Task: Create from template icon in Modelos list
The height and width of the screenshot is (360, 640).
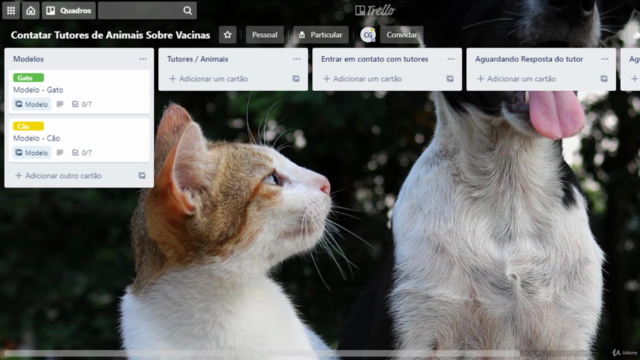Action: click(x=142, y=176)
